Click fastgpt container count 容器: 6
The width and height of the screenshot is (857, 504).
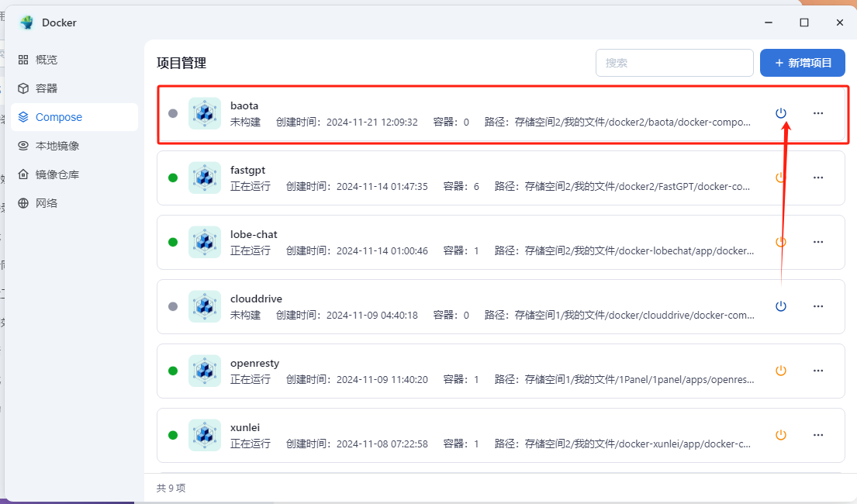(461, 186)
